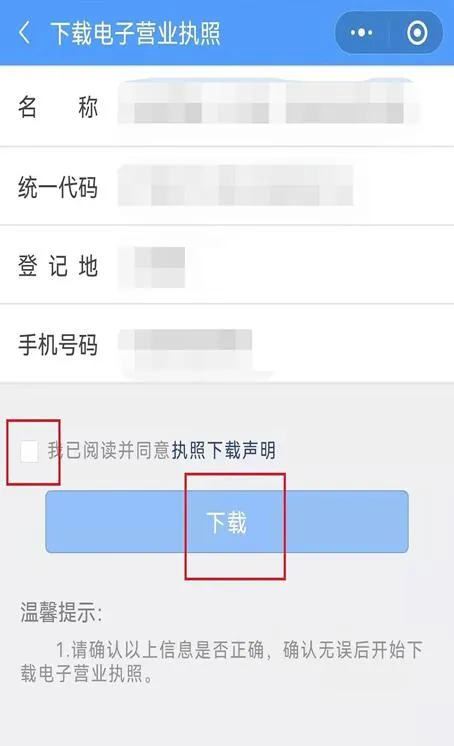Tap the 温馨提示 heading

point(61,612)
